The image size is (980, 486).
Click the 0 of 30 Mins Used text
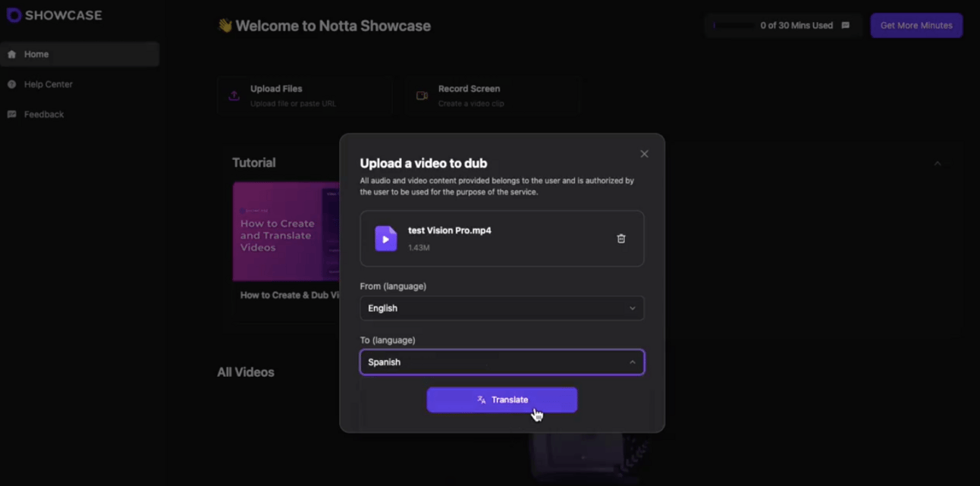(796, 26)
